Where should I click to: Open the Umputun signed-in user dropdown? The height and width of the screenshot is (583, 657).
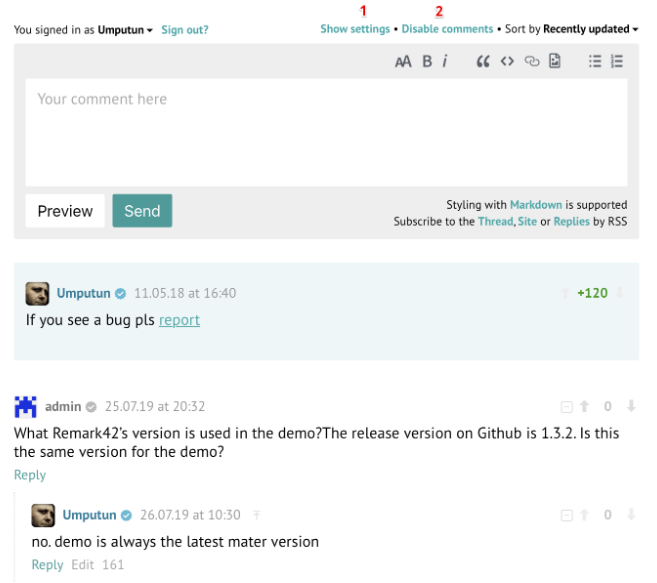[125, 30]
